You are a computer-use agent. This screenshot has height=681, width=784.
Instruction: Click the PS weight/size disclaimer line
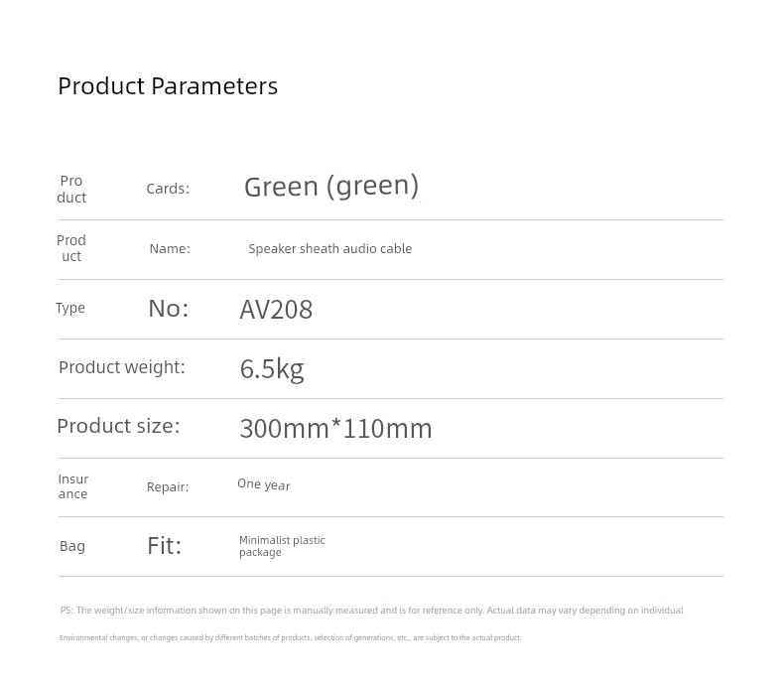pos(371,611)
